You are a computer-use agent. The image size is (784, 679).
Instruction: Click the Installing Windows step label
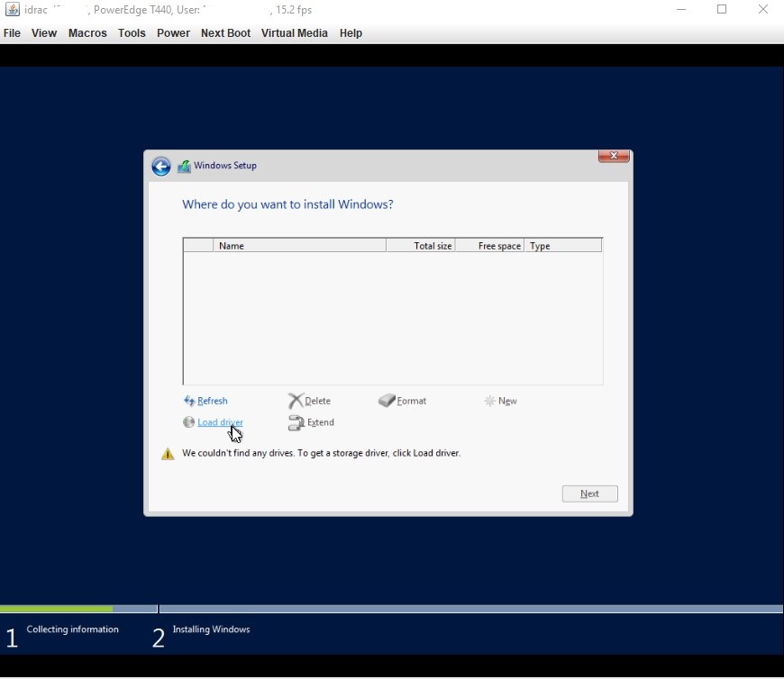(211, 629)
